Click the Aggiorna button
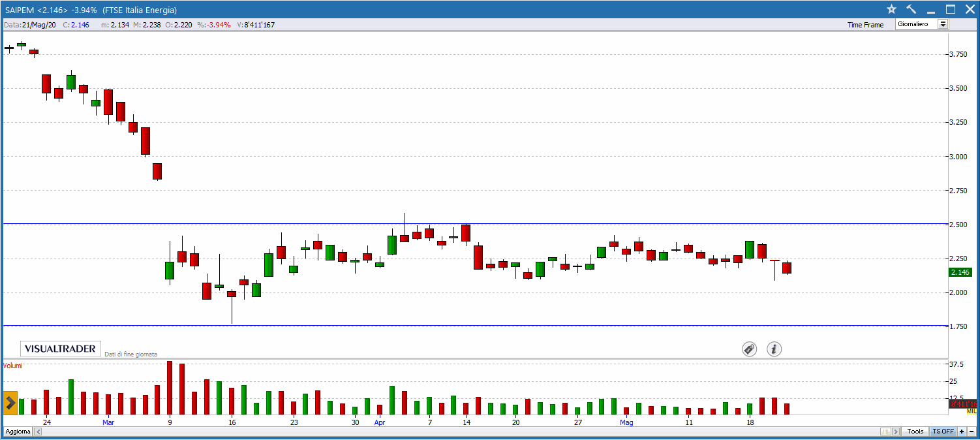 18,432
